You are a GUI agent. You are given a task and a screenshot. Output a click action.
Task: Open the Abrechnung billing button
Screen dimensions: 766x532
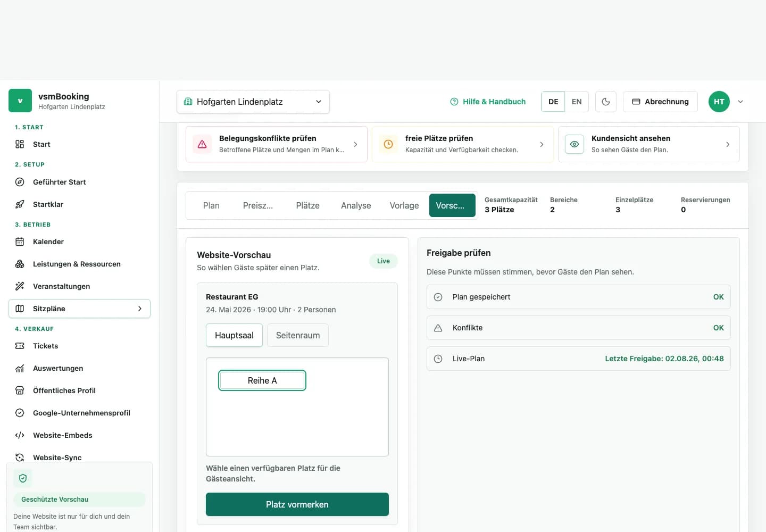coord(660,102)
